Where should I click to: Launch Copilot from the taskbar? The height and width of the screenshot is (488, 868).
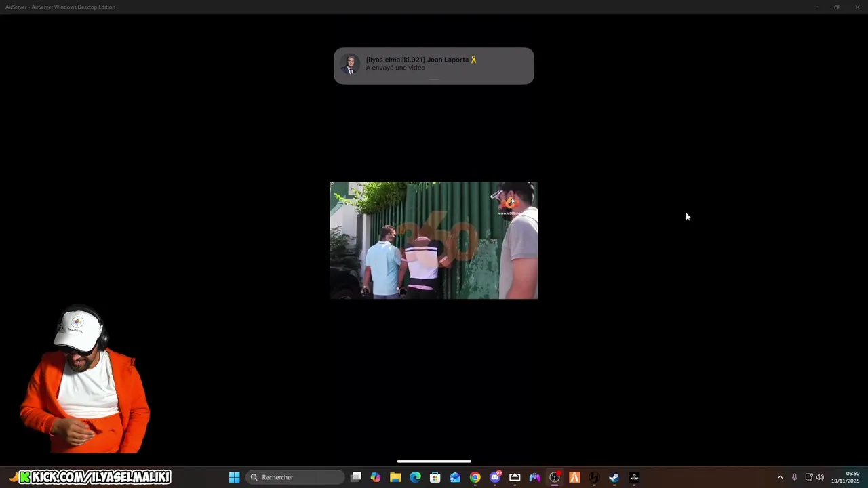376,477
